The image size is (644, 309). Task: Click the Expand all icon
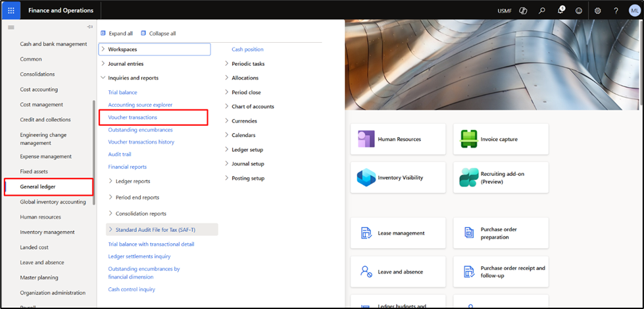pos(103,34)
